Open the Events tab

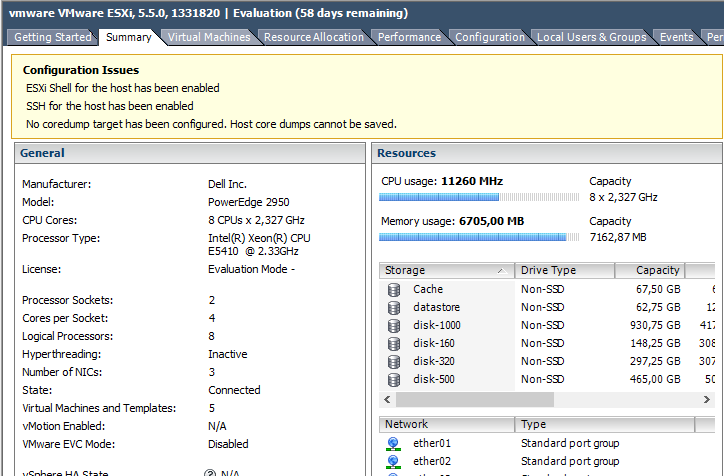click(x=676, y=37)
